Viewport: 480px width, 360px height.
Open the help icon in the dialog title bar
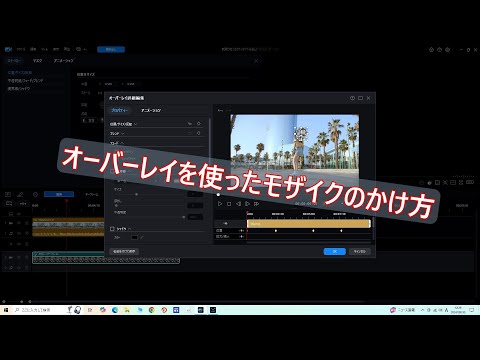click(x=352, y=98)
